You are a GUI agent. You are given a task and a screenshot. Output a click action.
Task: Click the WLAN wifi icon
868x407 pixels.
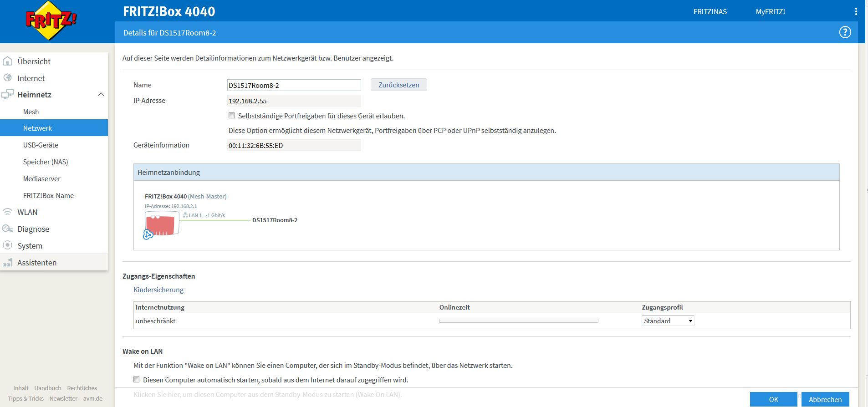point(7,212)
